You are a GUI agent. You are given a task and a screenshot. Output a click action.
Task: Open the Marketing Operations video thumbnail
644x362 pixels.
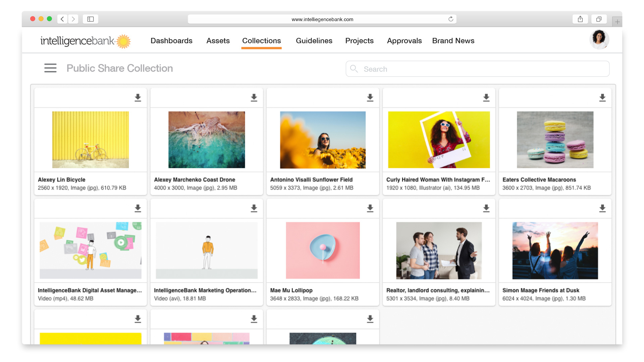pyautogui.click(x=207, y=250)
